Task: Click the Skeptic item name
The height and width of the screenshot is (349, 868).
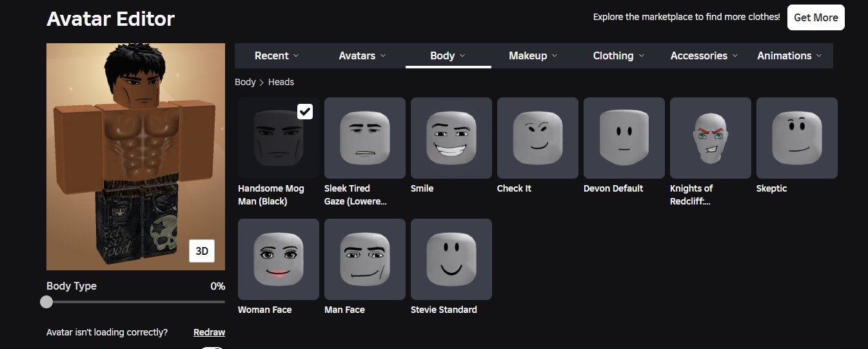Action: (x=772, y=188)
